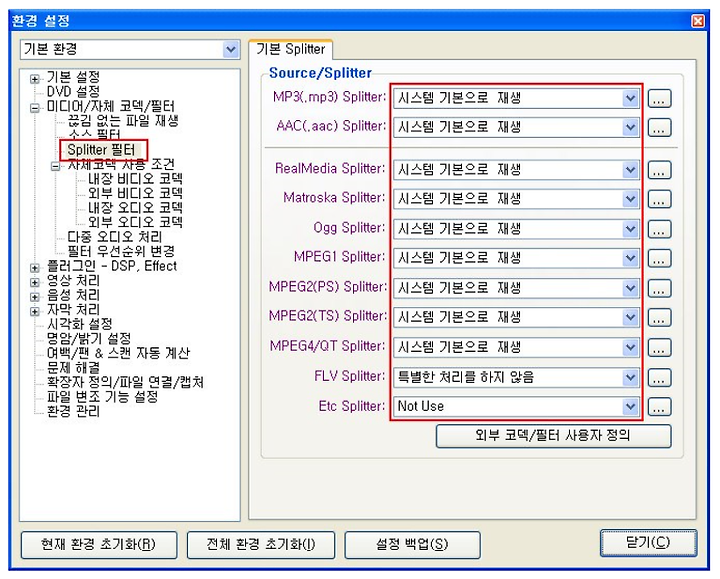Click the browse button for MPEG4/QT Splitter
The width and height of the screenshot is (720, 579).
coord(659,347)
